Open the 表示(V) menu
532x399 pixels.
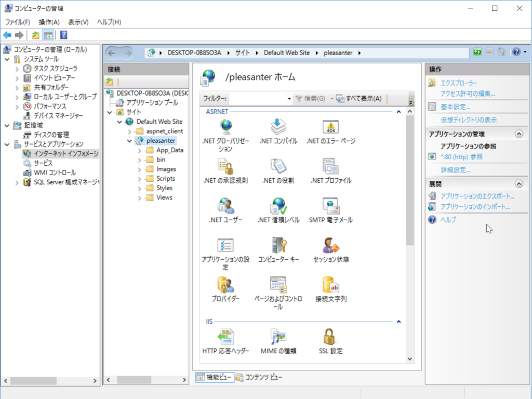coord(78,22)
